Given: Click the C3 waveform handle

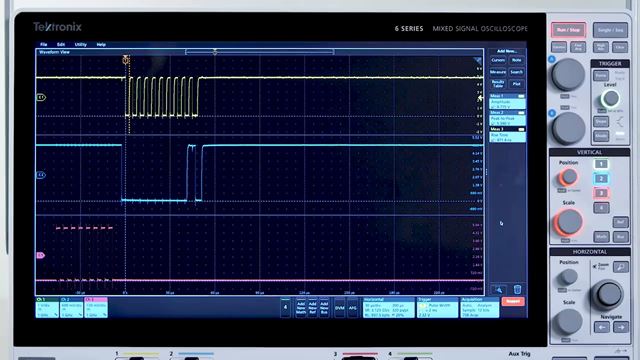Looking at the screenshot, I should [41, 255].
